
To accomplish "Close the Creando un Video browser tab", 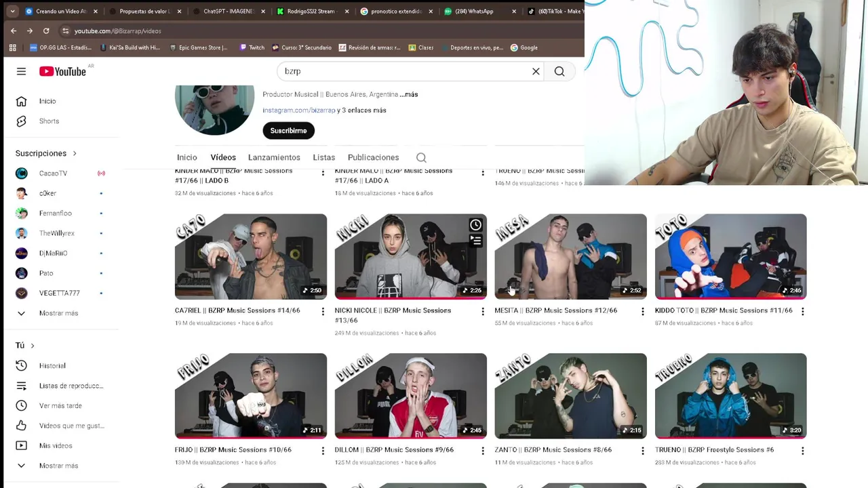I will click(96, 12).
